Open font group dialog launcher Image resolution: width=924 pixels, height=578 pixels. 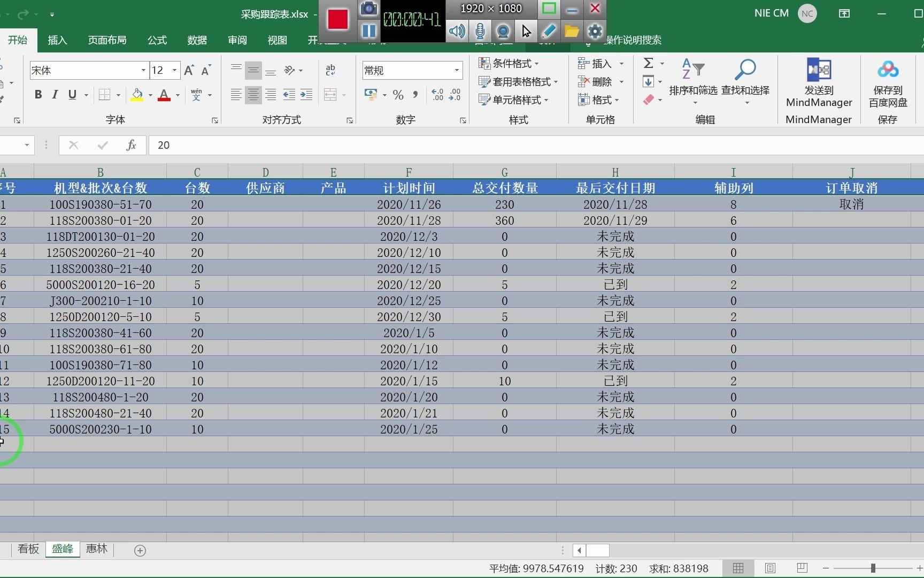pyautogui.click(x=214, y=120)
